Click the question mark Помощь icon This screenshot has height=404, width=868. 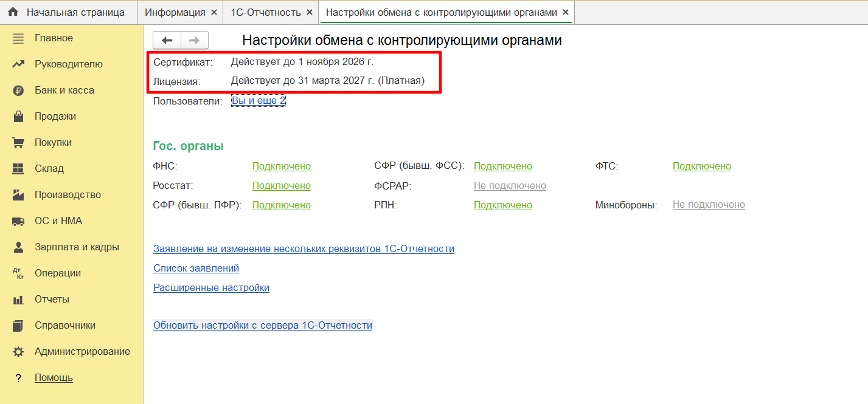(x=18, y=378)
